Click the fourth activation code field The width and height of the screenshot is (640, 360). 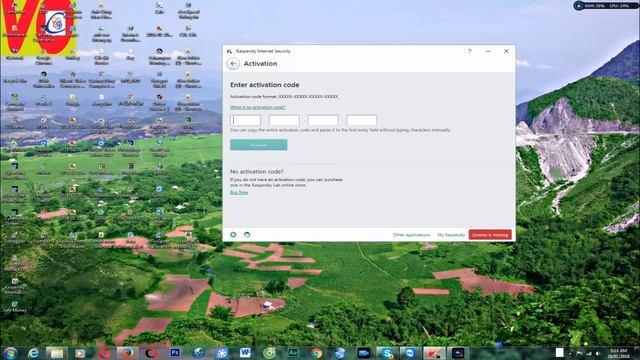(x=362, y=120)
